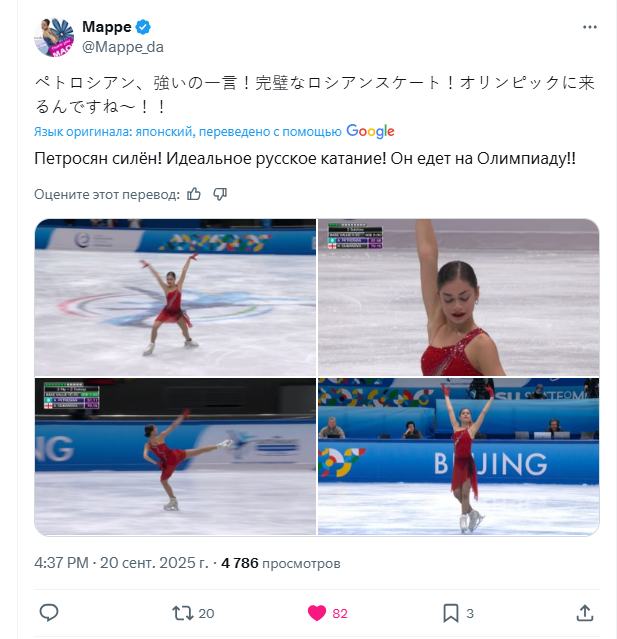Click the Google logo in translation line
Image resolution: width=617 pixels, height=639 pixels.
tap(370, 131)
